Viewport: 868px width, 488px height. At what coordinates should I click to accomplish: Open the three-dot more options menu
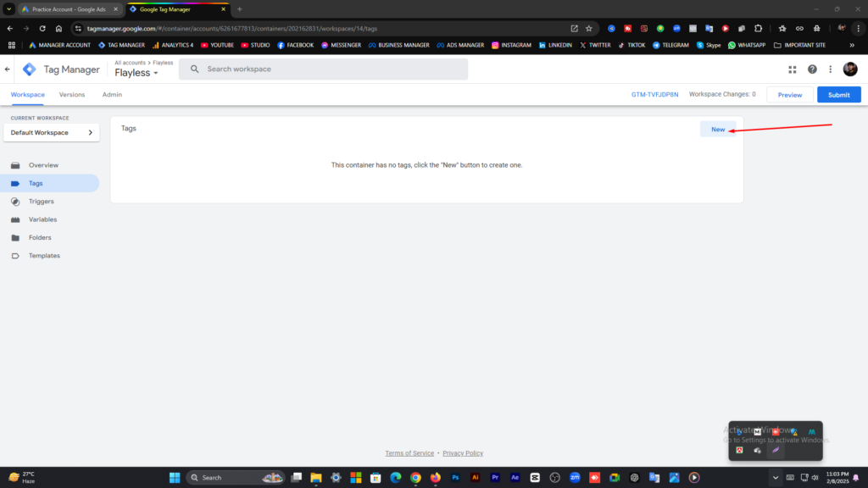click(831, 69)
